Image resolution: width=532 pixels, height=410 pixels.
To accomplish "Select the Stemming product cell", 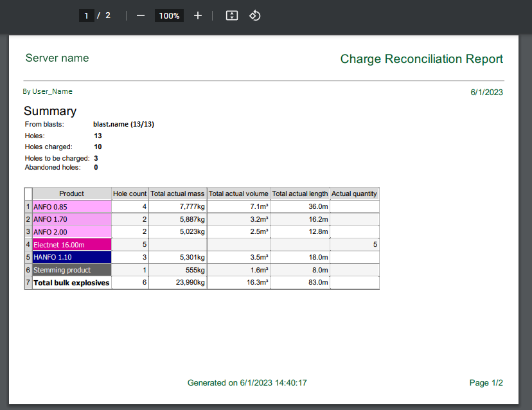I will [x=72, y=270].
